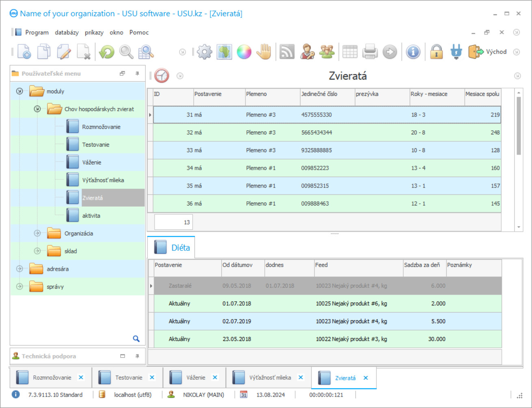Collapse the moduly tree folder
This screenshot has height=408, width=532.
[19, 91]
